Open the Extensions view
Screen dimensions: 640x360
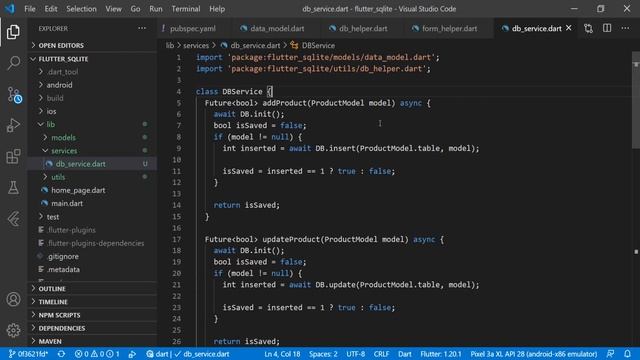13,156
